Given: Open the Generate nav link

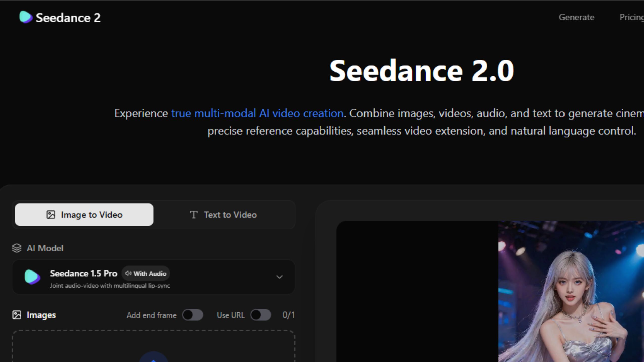Looking at the screenshot, I should tap(577, 17).
